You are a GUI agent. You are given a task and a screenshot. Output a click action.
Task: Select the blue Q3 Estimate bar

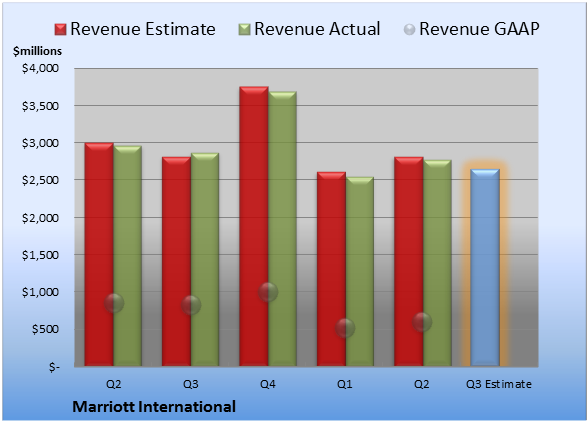(x=485, y=267)
